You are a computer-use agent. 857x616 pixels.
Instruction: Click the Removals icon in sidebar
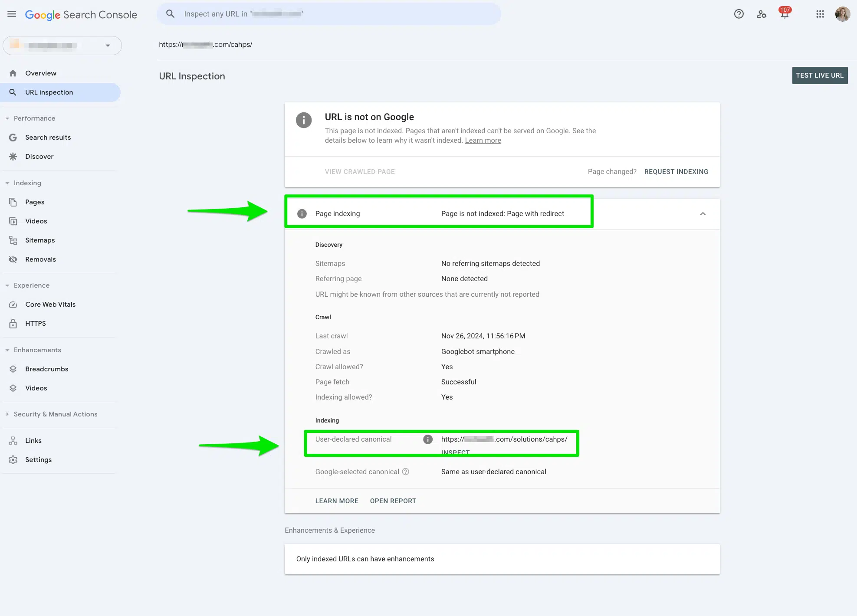(13, 259)
